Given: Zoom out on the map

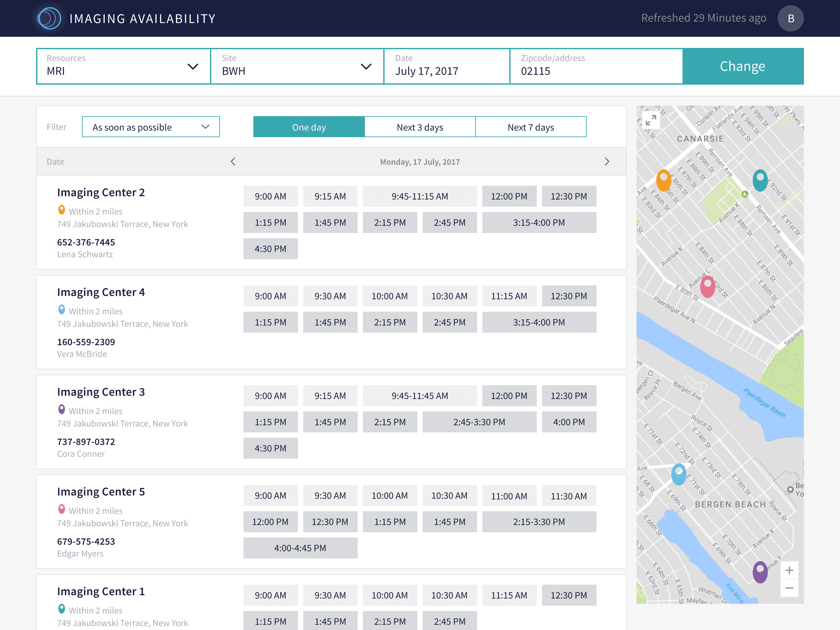Looking at the screenshot, I should tap(789, 588).
